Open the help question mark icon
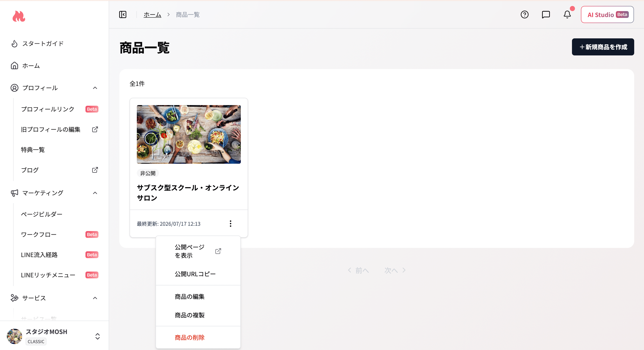 (x=524, y=14)
